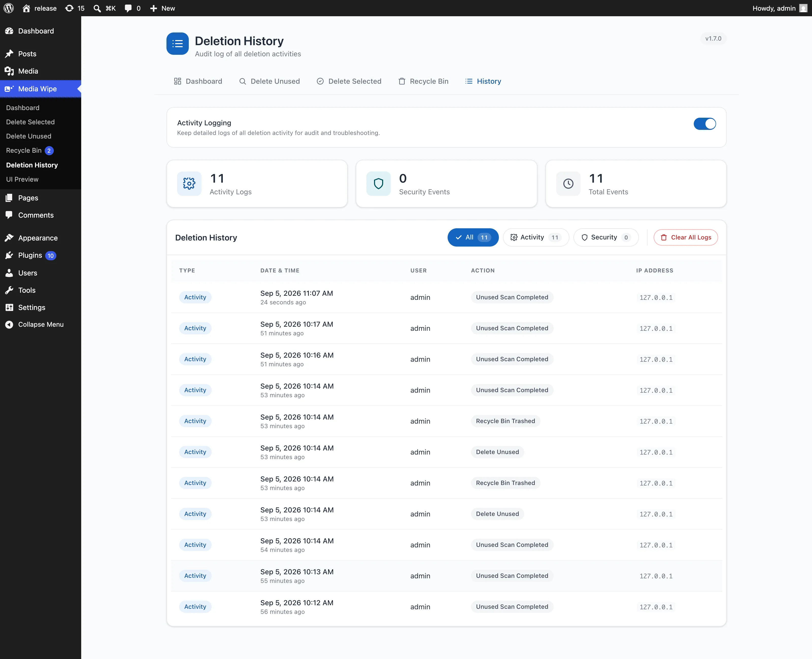Click the comments bubble icon in admin bar
This screenshot has height=659, width=812.
click(x=128, y=8)
